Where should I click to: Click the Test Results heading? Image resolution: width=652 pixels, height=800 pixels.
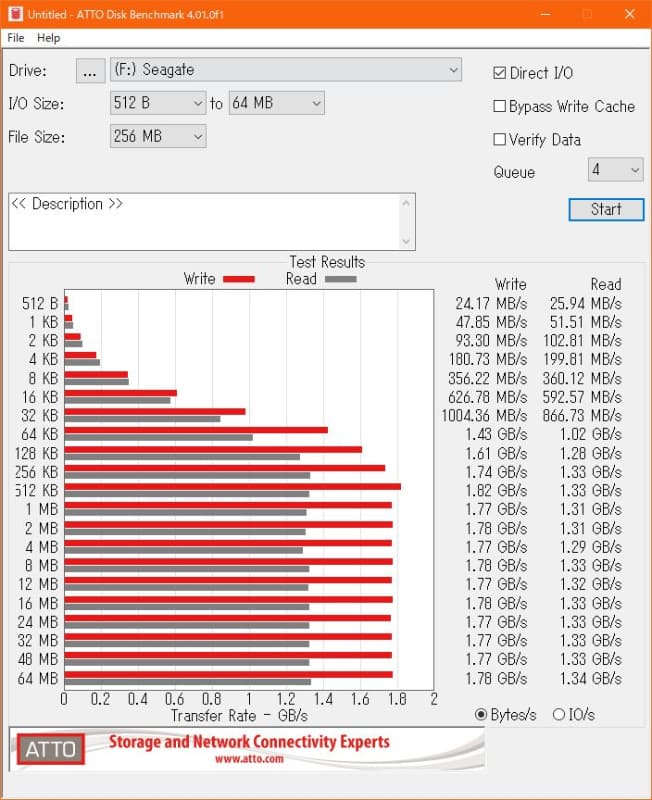[327, 262]
